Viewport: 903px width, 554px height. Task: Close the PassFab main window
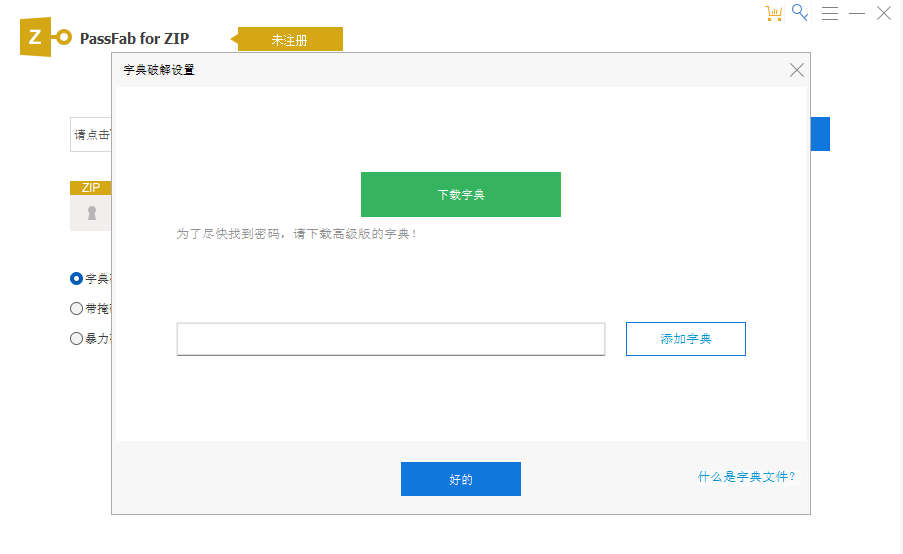click(884, 13)
